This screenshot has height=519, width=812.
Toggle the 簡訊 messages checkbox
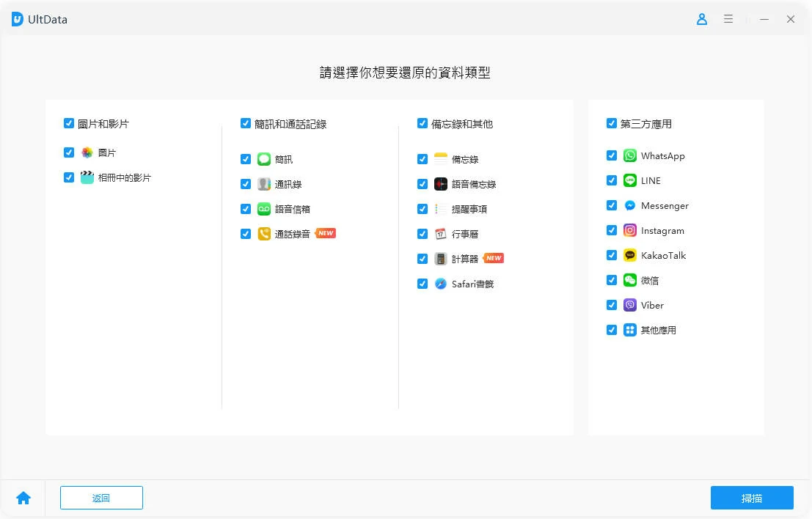[246, 159]
